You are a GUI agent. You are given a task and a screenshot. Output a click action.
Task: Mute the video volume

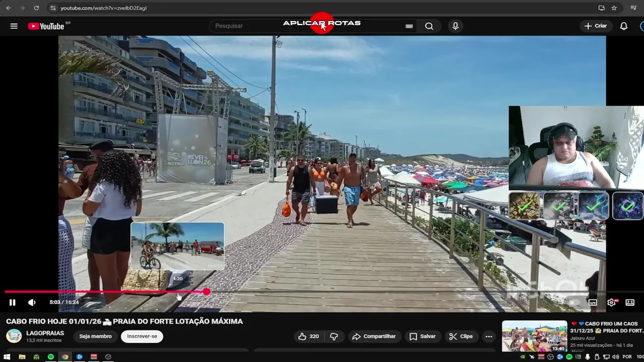coord(32,302)
